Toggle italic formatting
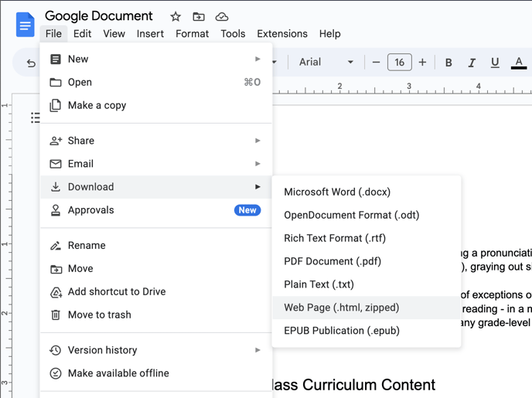Image resolution: width=532 pixels, height=398 pixels. click(x=472, y=63)
